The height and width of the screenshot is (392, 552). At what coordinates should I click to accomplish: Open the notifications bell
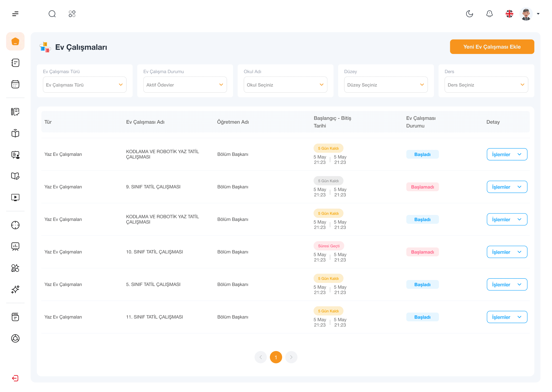click(x=489, y=14)
